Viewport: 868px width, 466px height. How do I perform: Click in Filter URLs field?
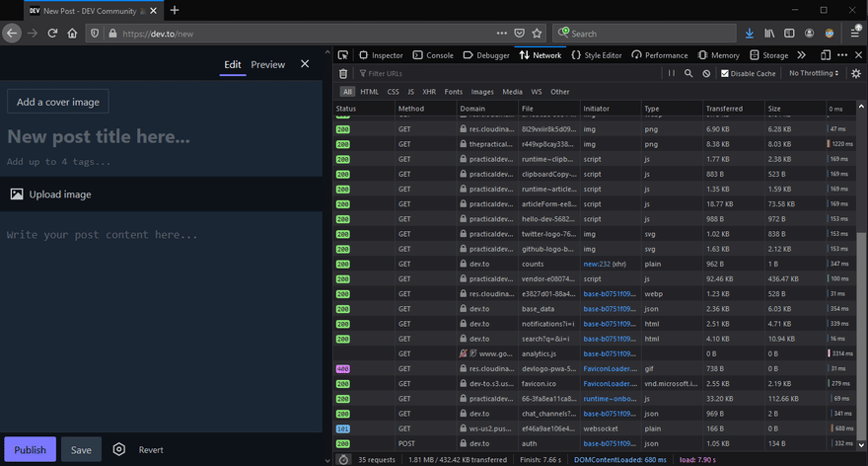click(509, 73)
